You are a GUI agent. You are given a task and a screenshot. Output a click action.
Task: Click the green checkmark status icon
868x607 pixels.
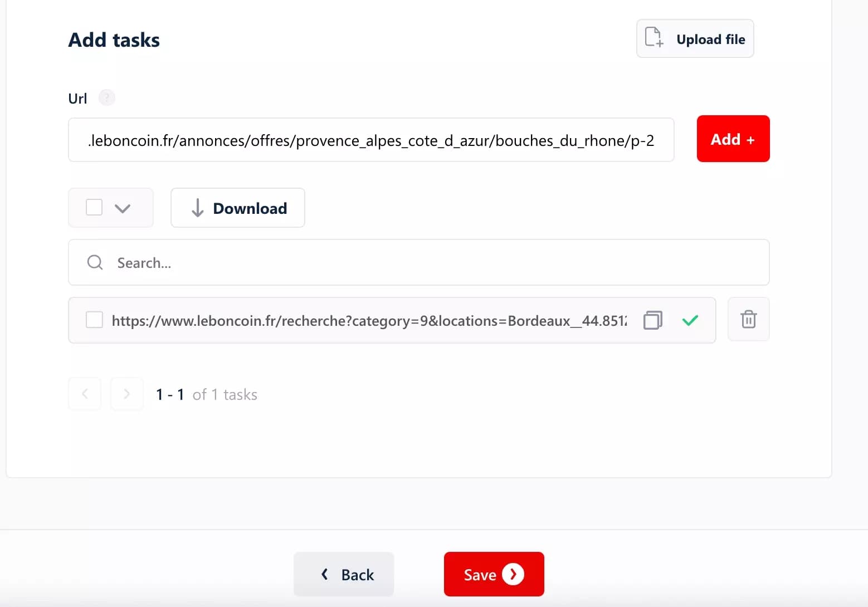[690, 320]
